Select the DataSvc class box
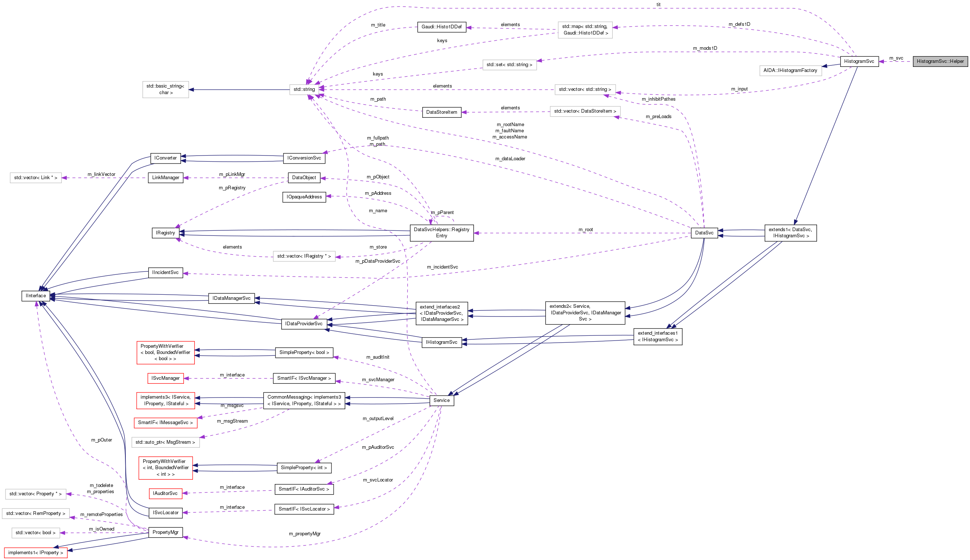This screenshot has height=560, width=970. [704, 232]
